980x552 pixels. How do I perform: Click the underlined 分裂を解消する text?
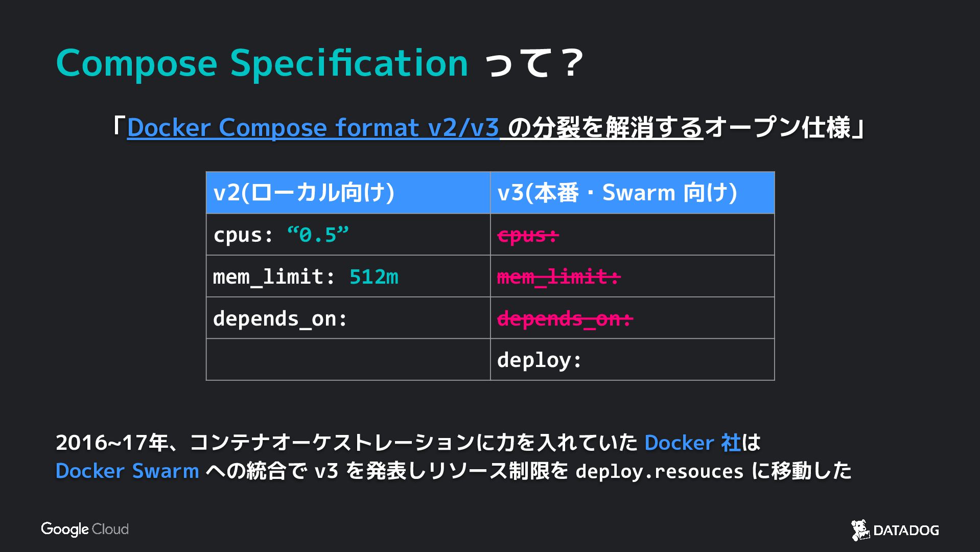pos(605,128)
